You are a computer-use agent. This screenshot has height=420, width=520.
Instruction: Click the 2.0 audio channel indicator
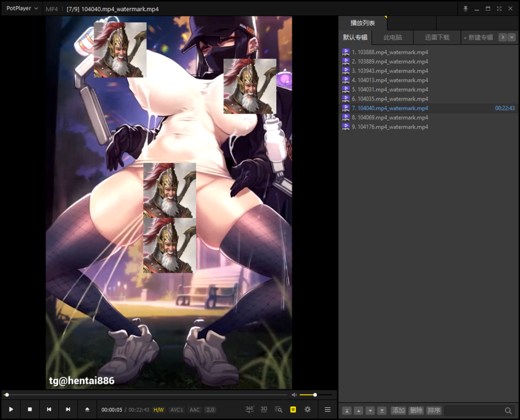pyautogui.click(x=210, y=410)
